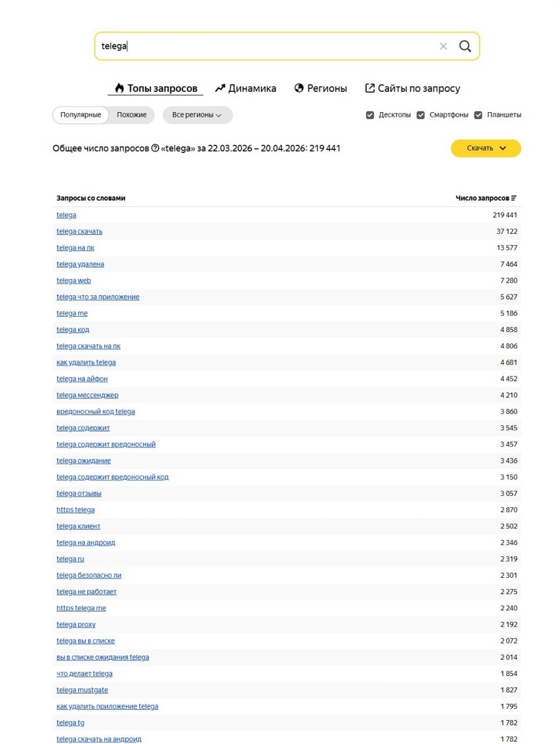Toggle the Смартфоны checkbox
The height and width of the screenshot is (744, 560).
(x=421, y=115)
